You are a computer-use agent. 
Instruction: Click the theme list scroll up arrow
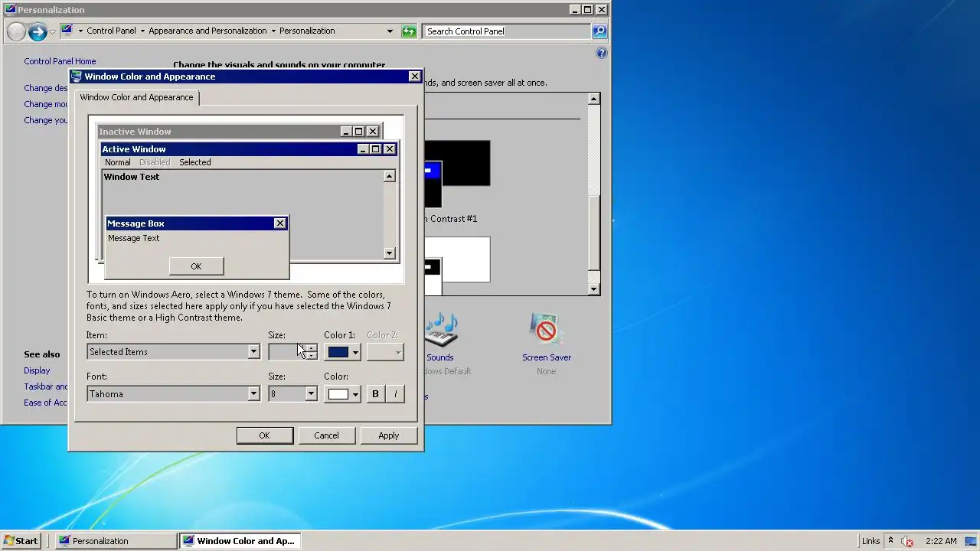click(x=594, y=99)
